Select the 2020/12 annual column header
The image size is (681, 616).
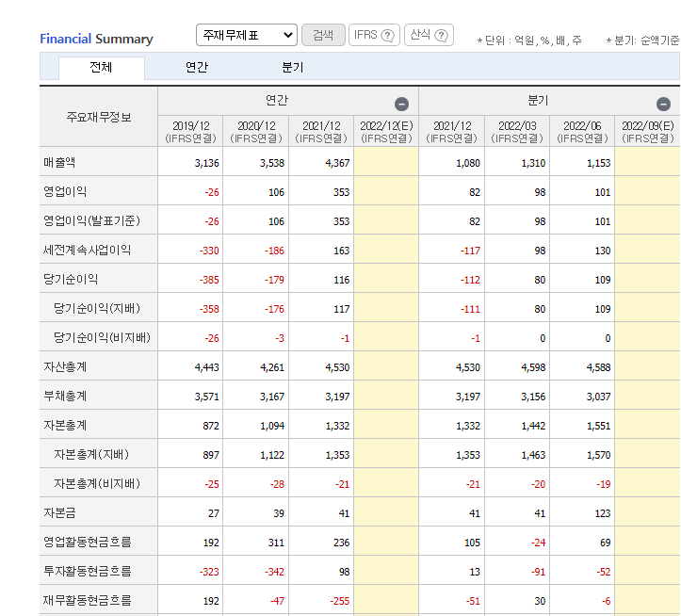(x=256, y=132)
